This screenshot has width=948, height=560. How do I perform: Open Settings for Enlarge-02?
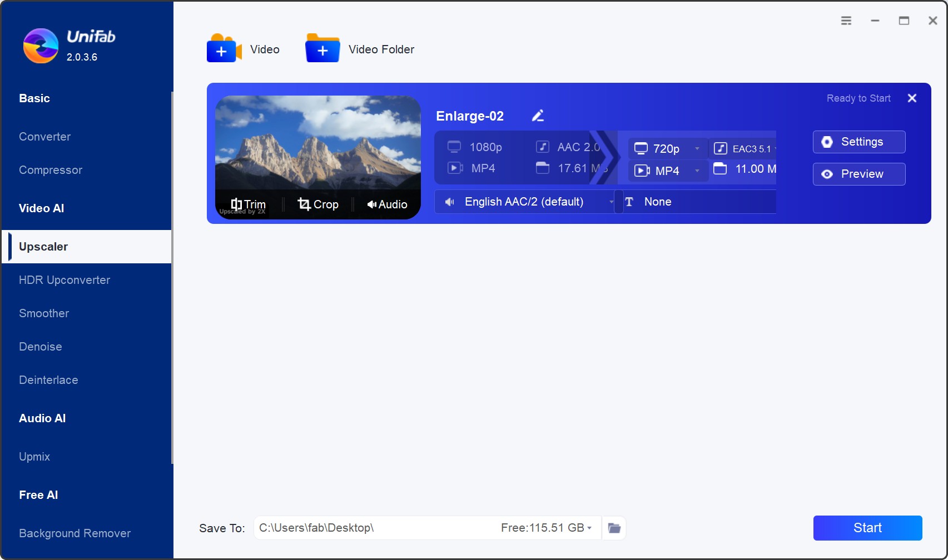tap(859, 142)
